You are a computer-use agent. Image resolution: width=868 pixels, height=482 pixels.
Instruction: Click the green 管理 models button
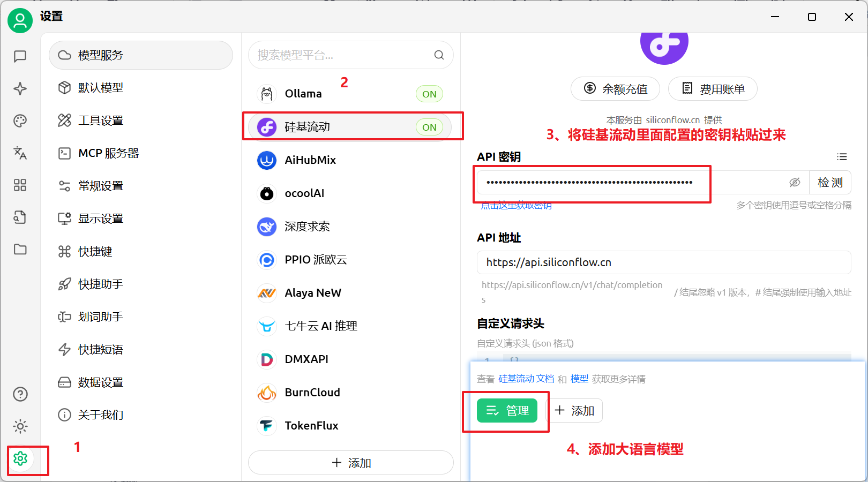tap(507, 411)
